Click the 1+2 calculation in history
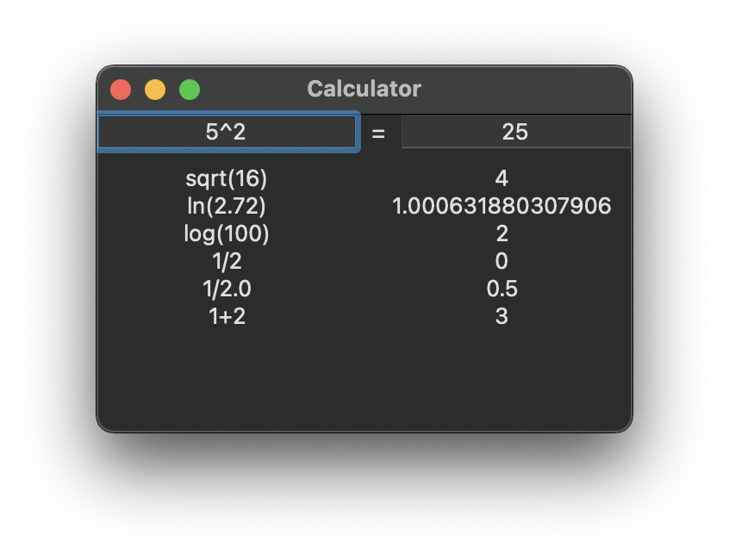 tap(227, 316)
